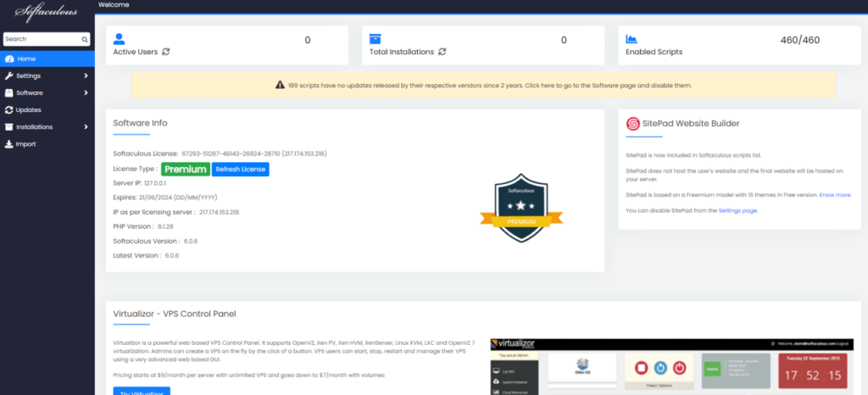This screenshot has width=868, height=395.
Task: Open the Settings page link
Action: pos(737,211)
